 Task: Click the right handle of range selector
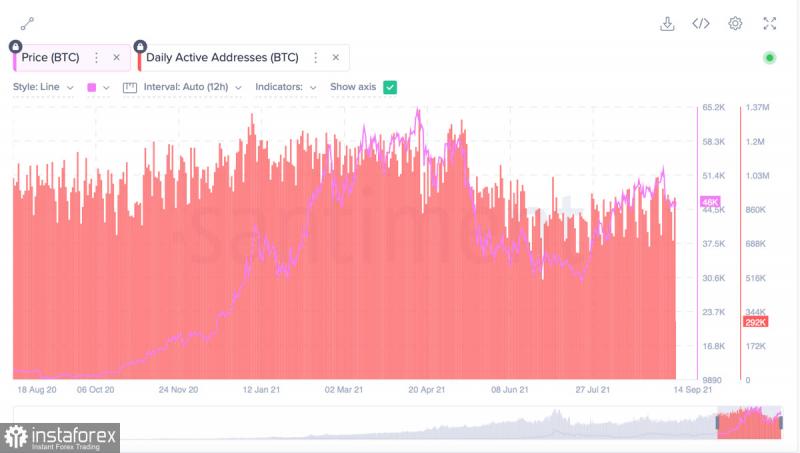pyautogui.click(x=781, y=422)
